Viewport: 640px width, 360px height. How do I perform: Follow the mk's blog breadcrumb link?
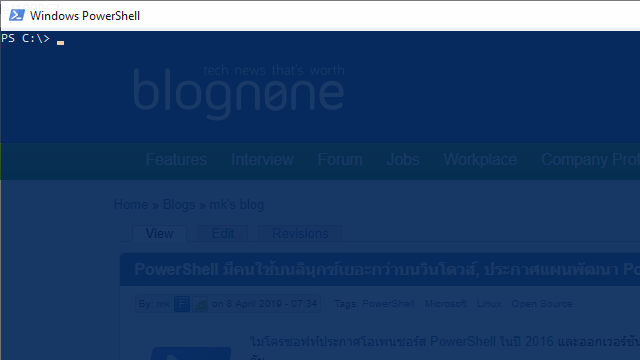pyautogui.click(x=237, y=204)
